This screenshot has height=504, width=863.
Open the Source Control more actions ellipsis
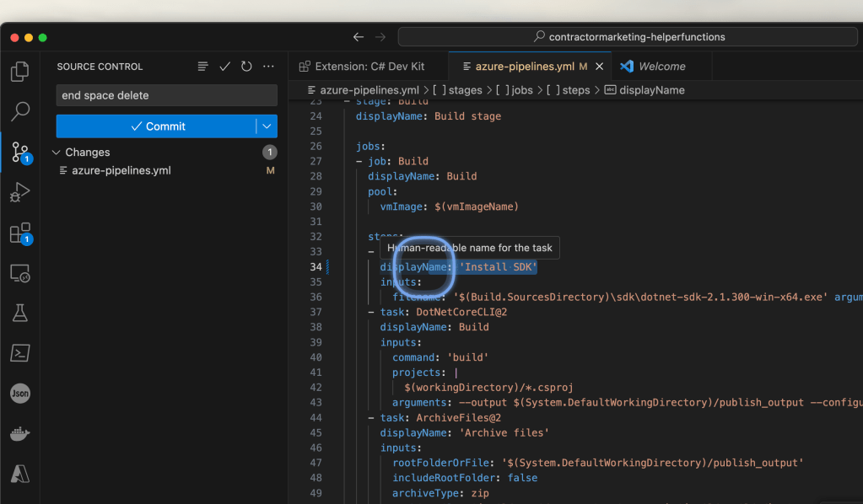pos(268,67)
